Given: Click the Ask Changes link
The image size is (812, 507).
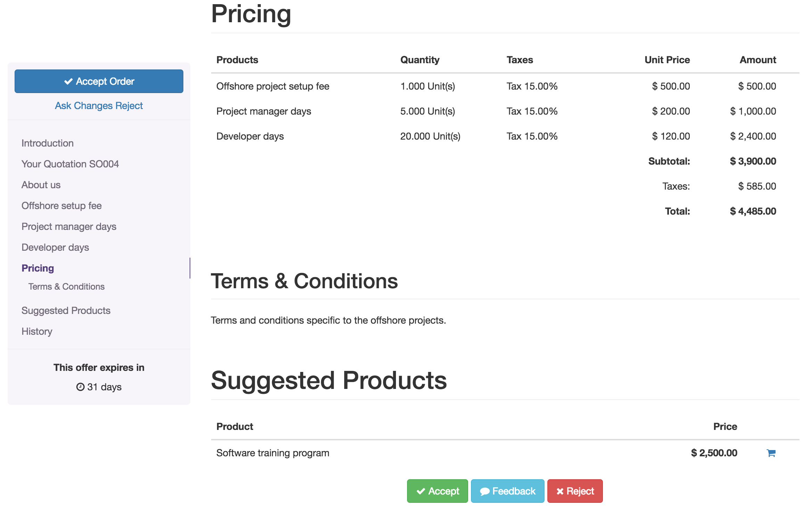Looking at the screenshot, I should (84, 106).
